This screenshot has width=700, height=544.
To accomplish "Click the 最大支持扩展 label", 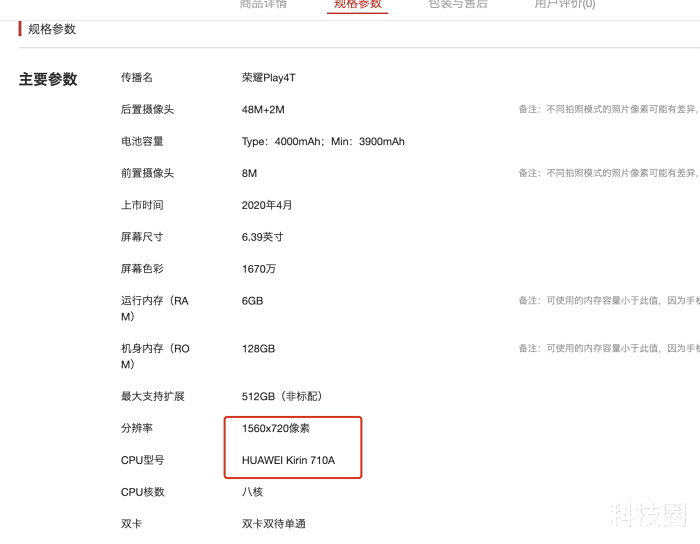I will click(x=153, y=396).
